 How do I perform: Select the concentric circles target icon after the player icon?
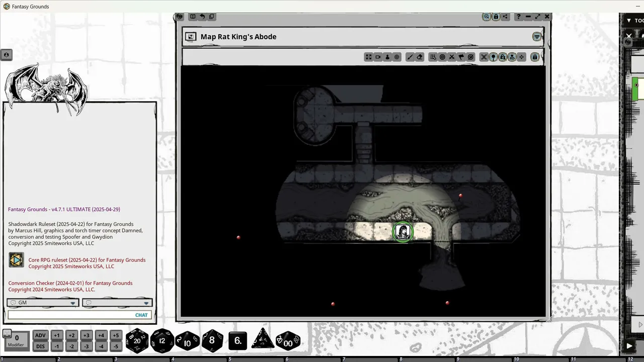pos(396,57)
